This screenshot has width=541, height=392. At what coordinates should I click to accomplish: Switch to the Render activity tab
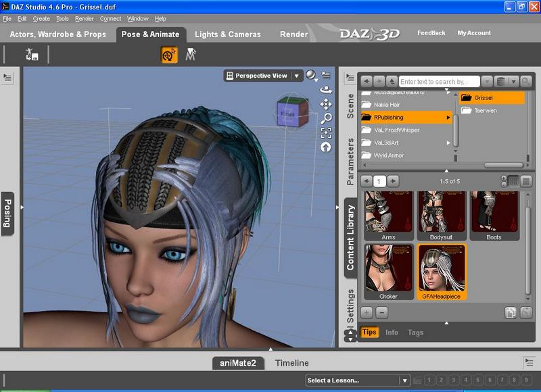[x=294, y=34]
